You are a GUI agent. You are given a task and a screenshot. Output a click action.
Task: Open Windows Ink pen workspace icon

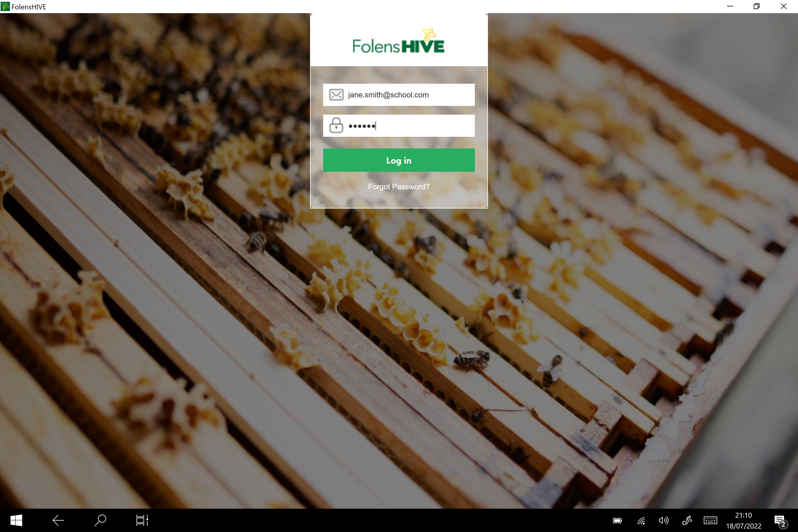(687, 520)
